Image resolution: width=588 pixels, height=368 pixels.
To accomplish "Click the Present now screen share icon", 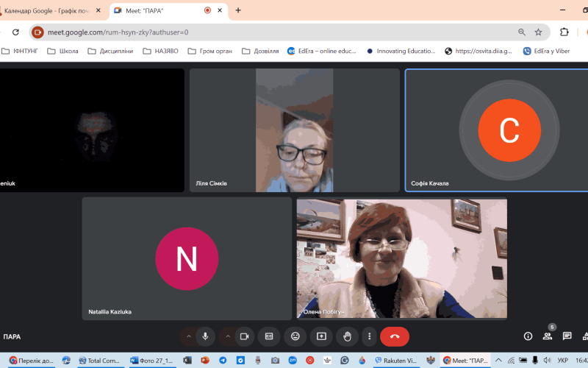I will coord(321,336).
